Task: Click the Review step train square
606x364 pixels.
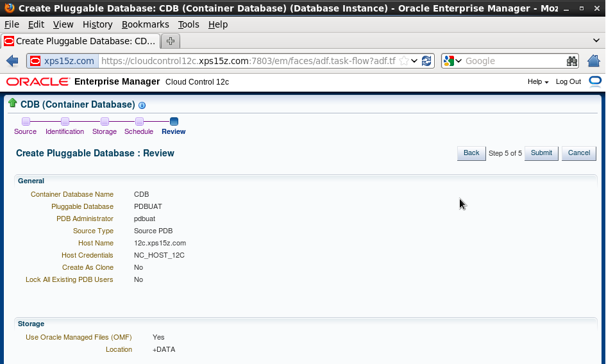Action: pyautogui.click(x=174, y=121)
